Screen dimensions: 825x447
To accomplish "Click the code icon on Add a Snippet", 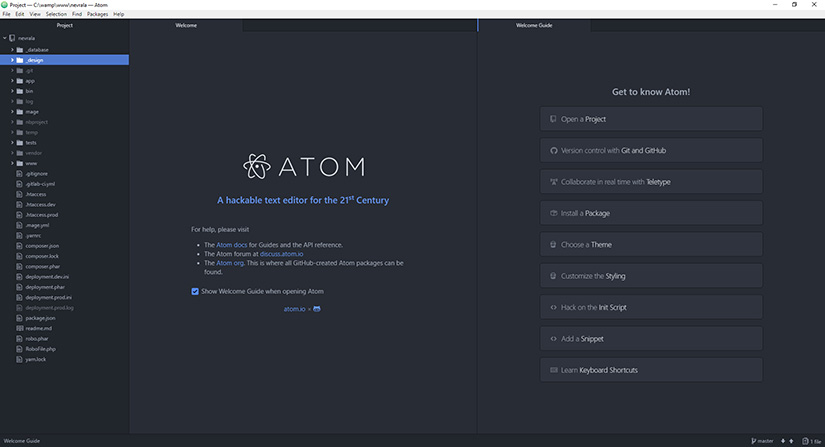I will pyautogui.click(x=554, y=339).
